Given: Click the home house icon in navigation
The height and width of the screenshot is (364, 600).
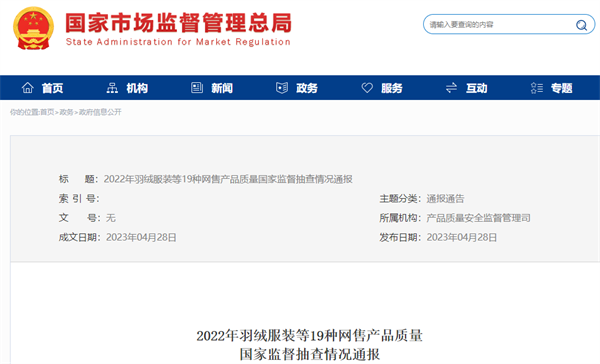Looking at the screenshot, I should (x=28, y=88).
